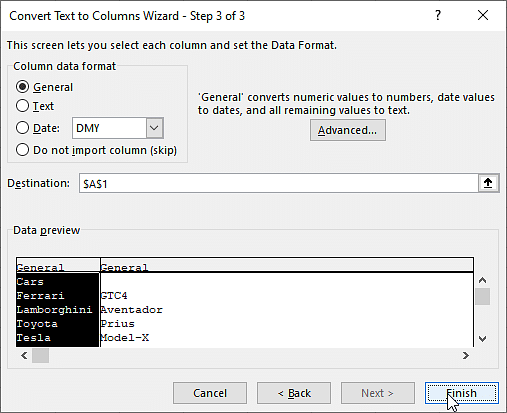507x413 pixels.
Task: Click Tesla in the data preview
Action: point(34,338)
